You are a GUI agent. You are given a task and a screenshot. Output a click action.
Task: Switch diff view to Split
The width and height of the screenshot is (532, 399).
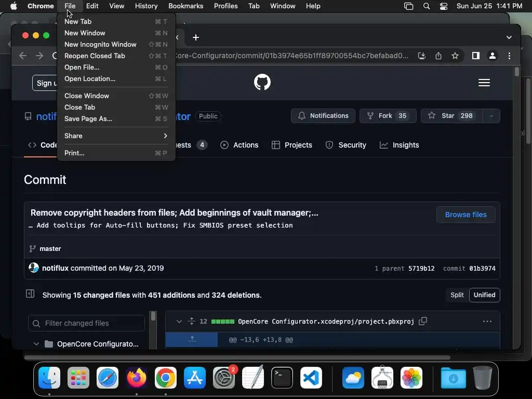click(x=457, y=295)
